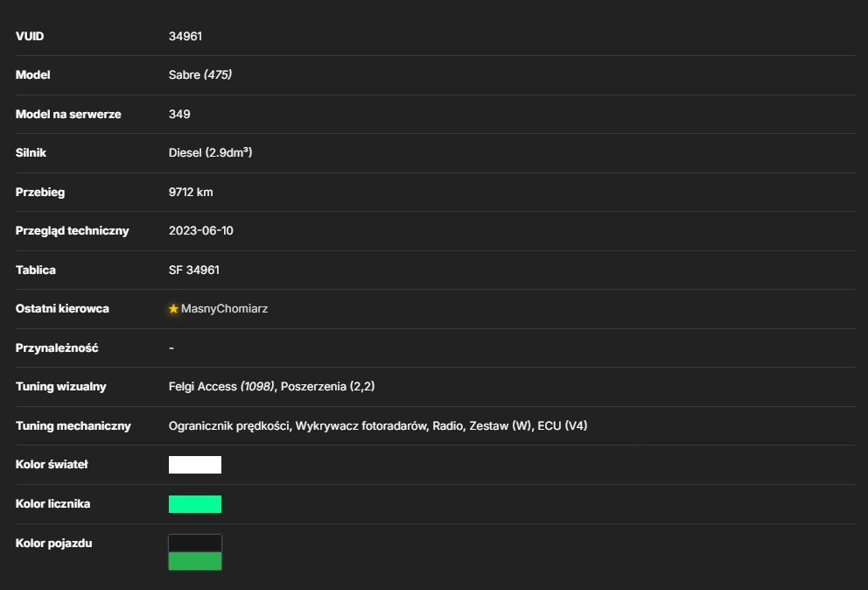The height and width of the screenshot is (590, 868).
Task: Click the inspection date 2023-06-10
Action: [201, 231]
